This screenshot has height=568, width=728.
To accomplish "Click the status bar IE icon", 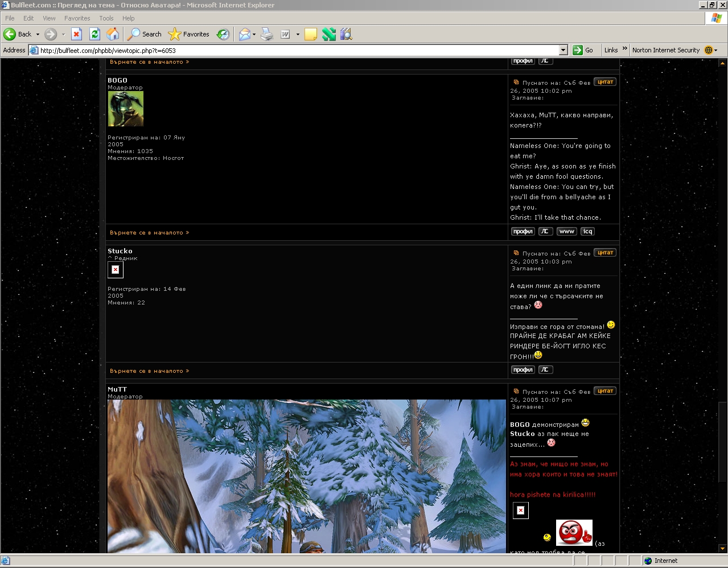I will pos(6,561).
